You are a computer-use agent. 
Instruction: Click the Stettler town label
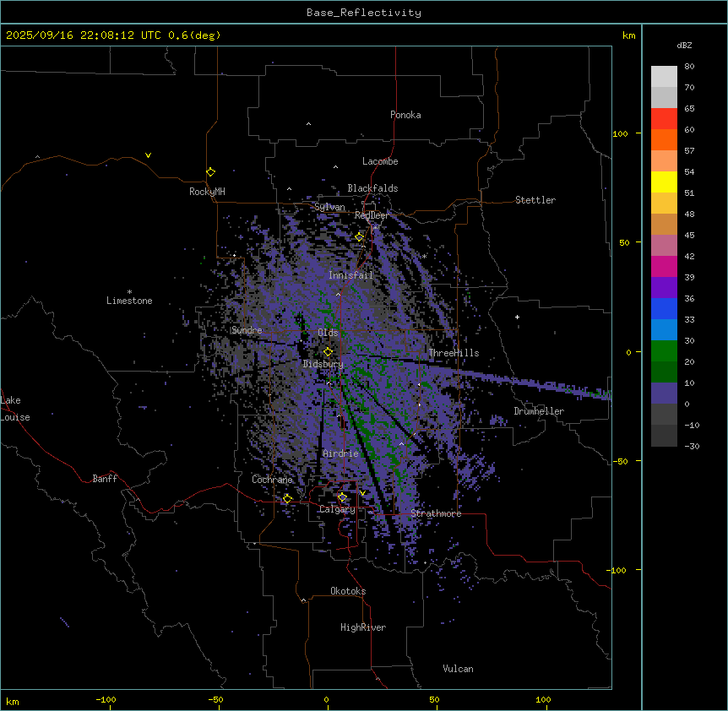click(x=535, y=201)
